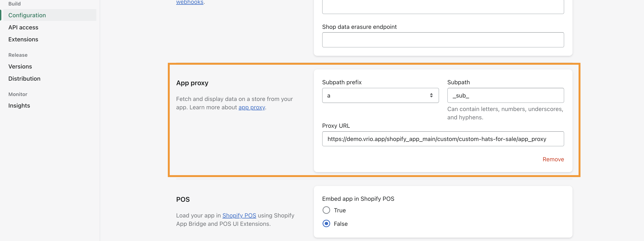Focus Shop data erasure endpoint field

(x=443, y=40)
